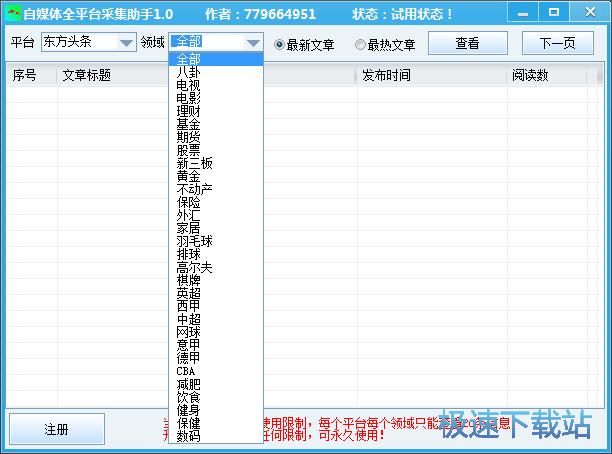Screen dimensions: 612x454
Task: Click the 领域 combo box field showing 全部
Action: pos(216,42)
